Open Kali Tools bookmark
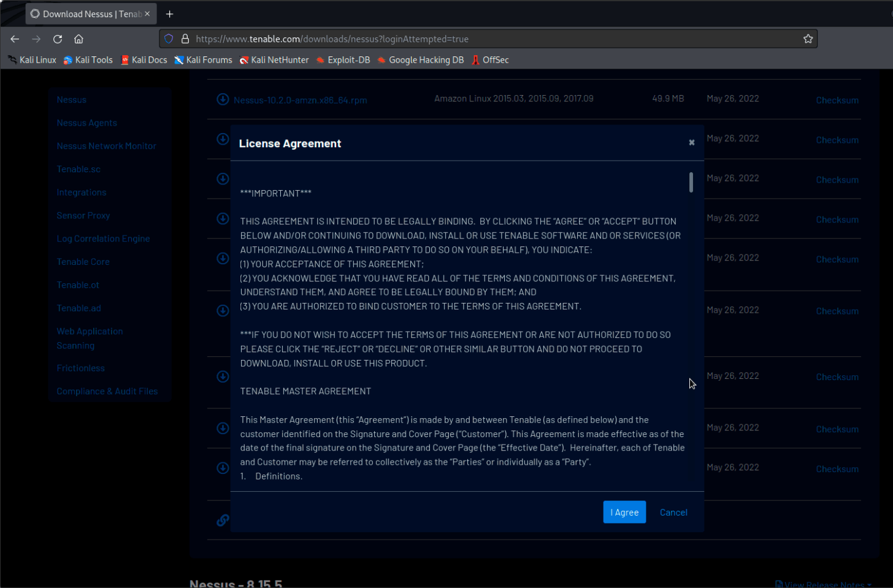 pos(88,59)
